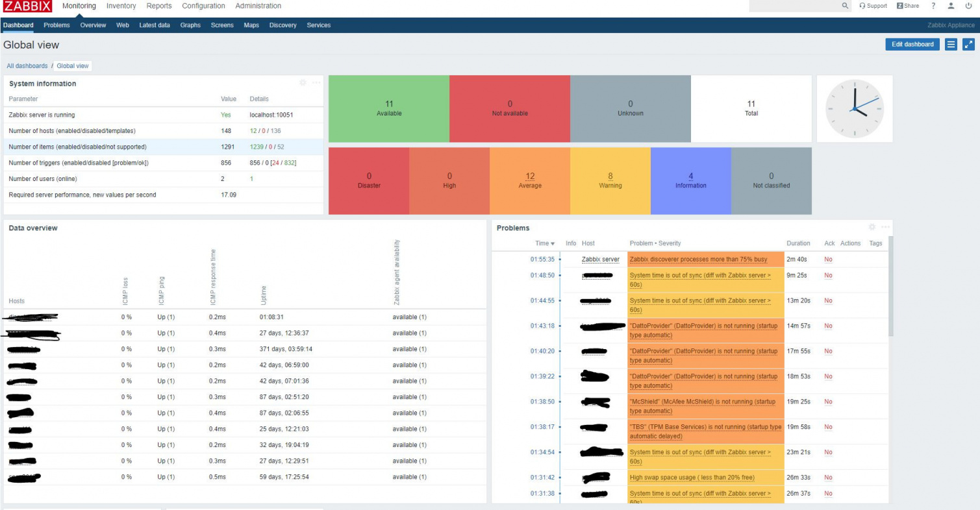This screenshot has height=510, width=980.
Task: Click the green Available hosts tile
Action: (x=389, y=108)
